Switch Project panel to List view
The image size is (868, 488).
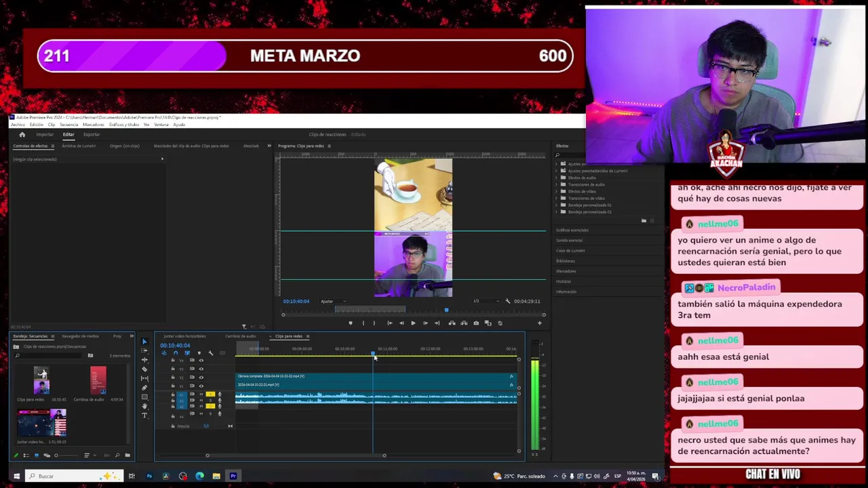click(x=26, y=455)
